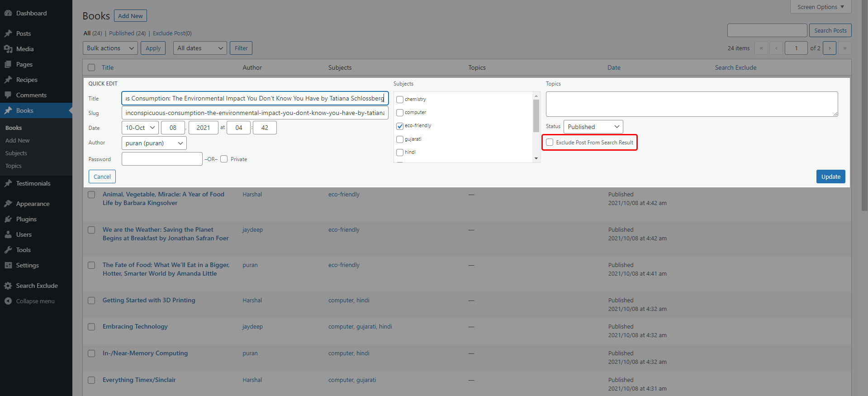Tick the Private checkbox

[x=224, y=159]
